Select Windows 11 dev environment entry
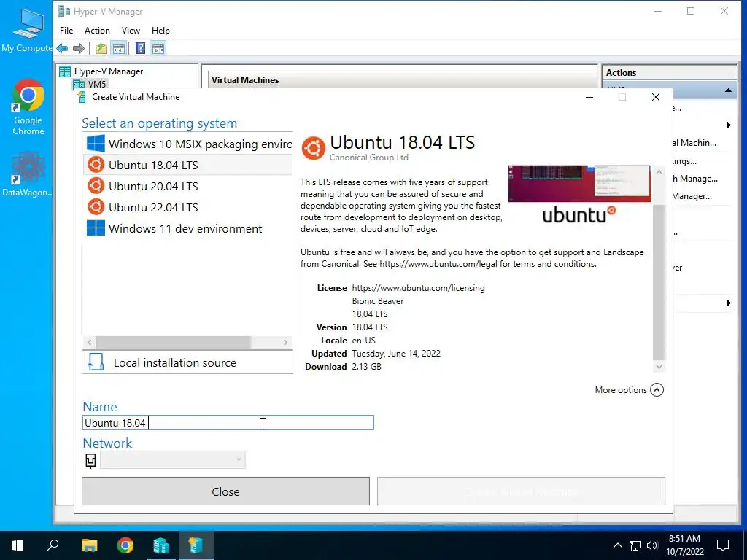Image resolution: width=747 pixels, height=560 pixels. pos(187,228)
